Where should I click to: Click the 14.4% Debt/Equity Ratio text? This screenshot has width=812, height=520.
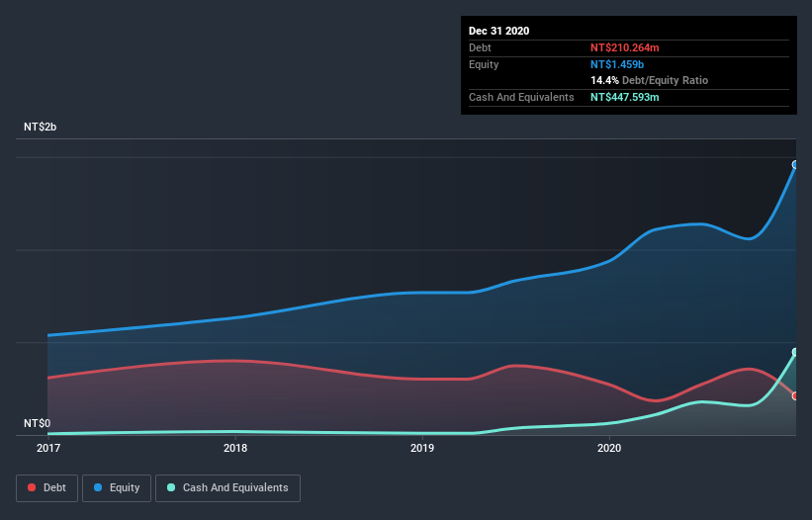click(649, 80)
